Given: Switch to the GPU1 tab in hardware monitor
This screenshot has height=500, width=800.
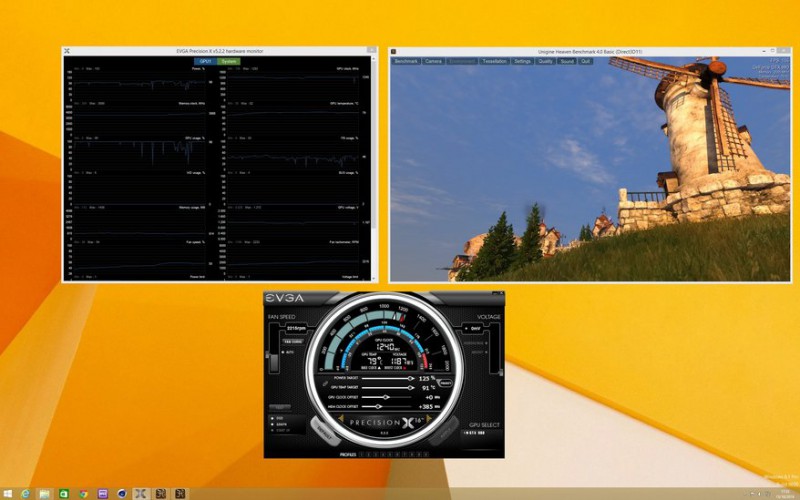Looking at the screenshot, I should coord(205,61).
